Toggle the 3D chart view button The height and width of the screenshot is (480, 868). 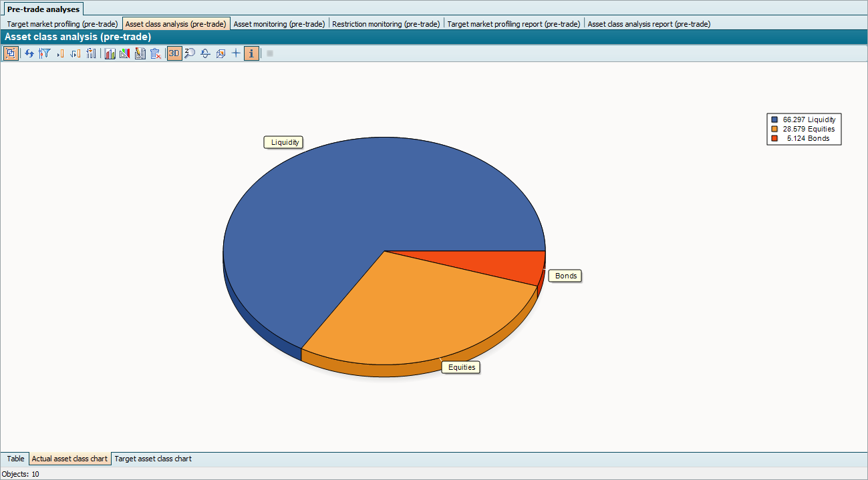174,53
